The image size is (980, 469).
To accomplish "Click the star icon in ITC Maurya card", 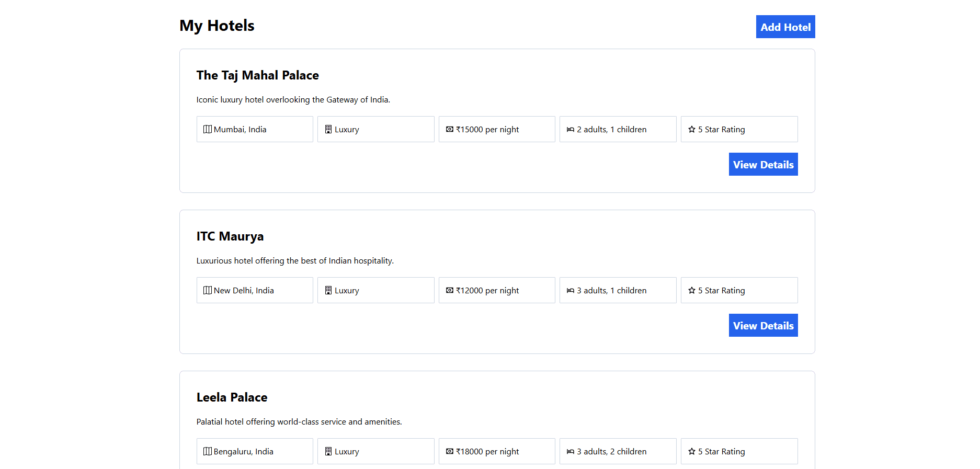I will click(692, 290).
